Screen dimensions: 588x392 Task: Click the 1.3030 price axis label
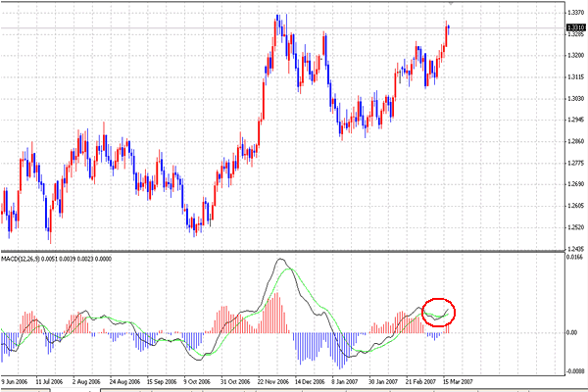(x=575, y=99)
